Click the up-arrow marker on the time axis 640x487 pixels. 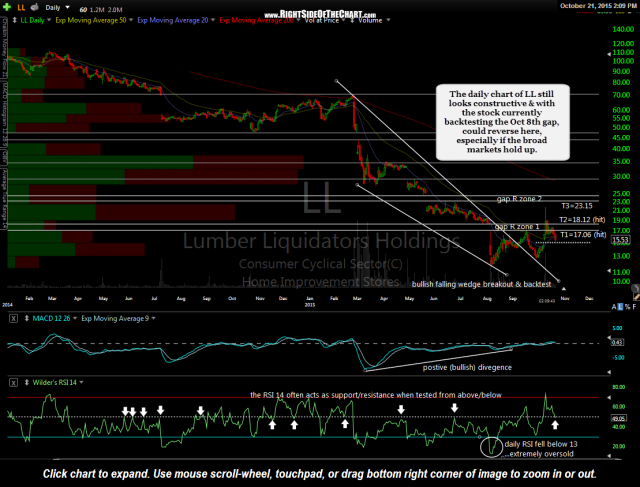pos(564,289)
